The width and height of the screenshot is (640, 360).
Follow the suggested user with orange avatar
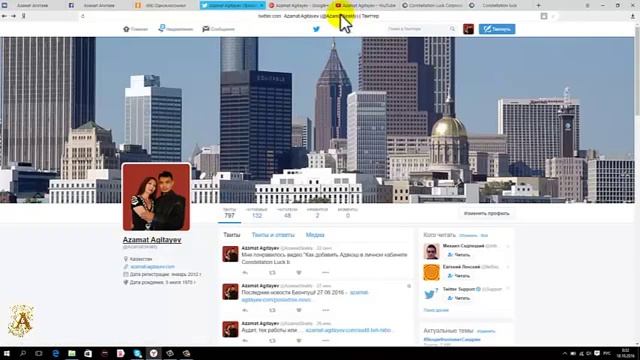[x=459, y=276]
